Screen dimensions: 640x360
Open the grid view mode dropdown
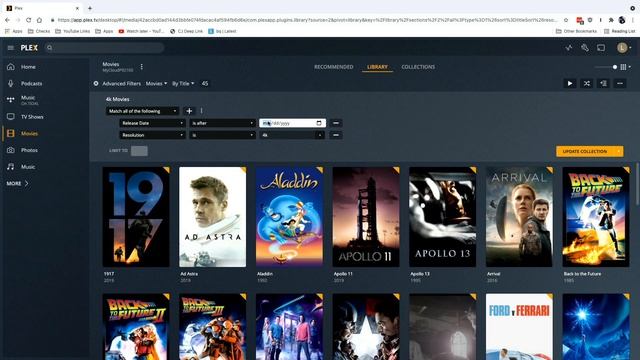coord(625,67)
